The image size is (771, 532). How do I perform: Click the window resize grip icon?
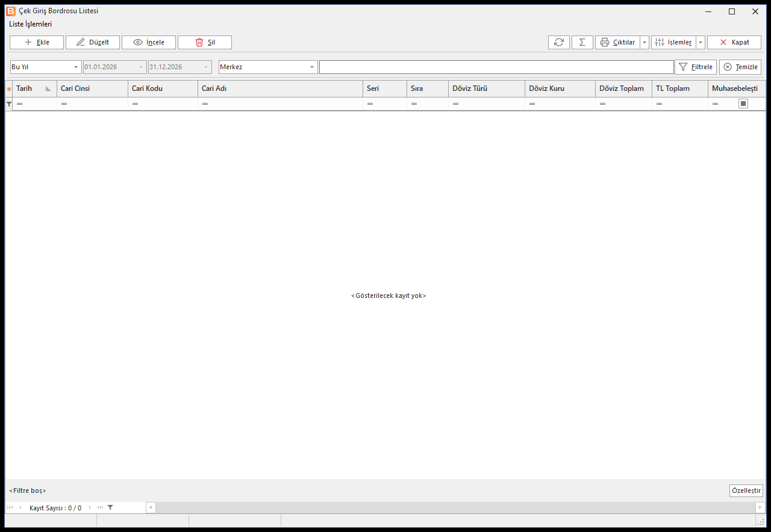click(761, 522)
